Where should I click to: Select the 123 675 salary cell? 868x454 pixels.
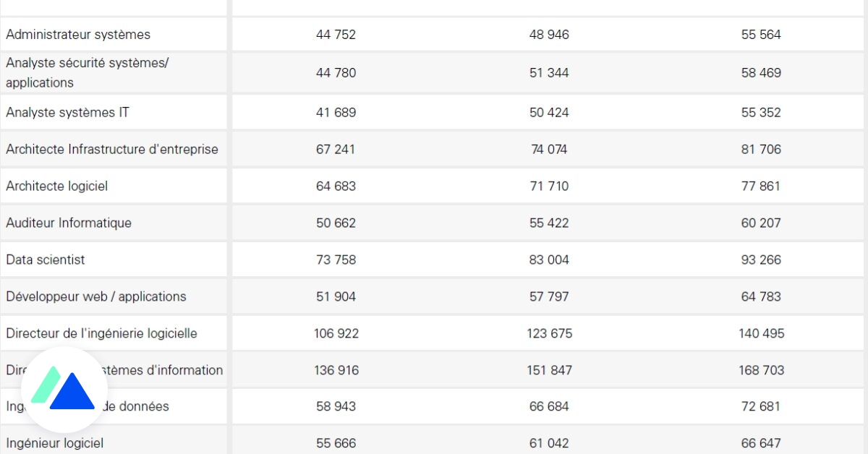tap(549, 334)
